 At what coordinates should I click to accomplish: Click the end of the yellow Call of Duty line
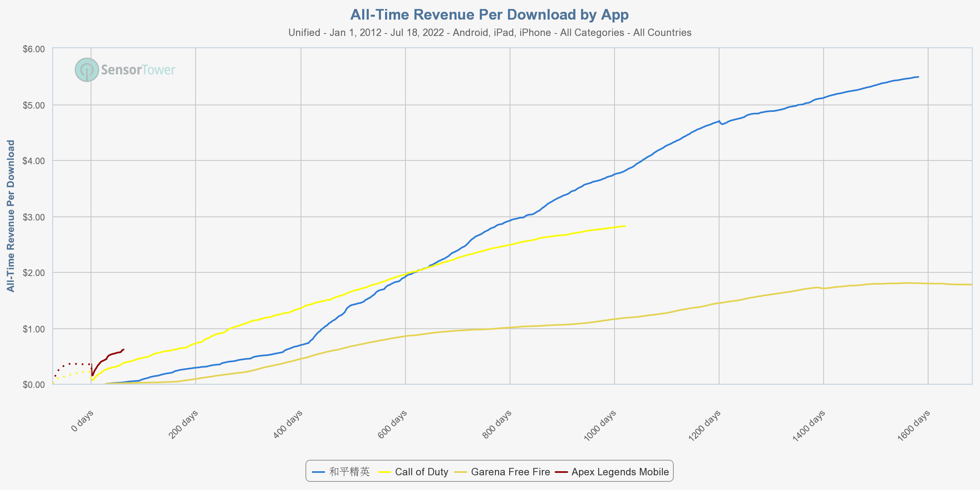click(625, 226)
